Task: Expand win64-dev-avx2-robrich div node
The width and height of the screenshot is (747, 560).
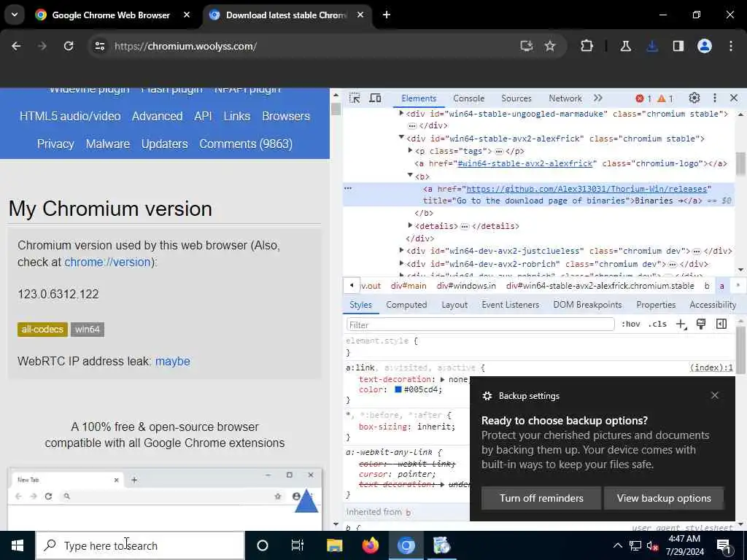Action: [x=401, y=262]
